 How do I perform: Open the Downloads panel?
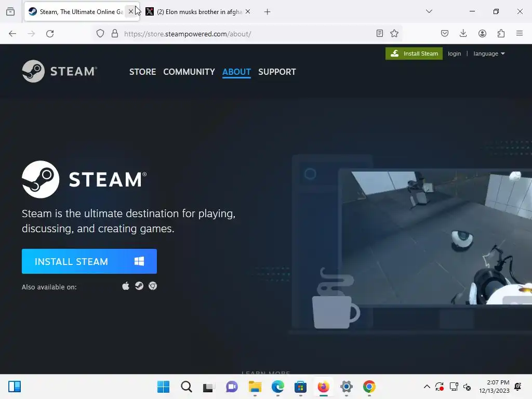(x=463, y=33)
